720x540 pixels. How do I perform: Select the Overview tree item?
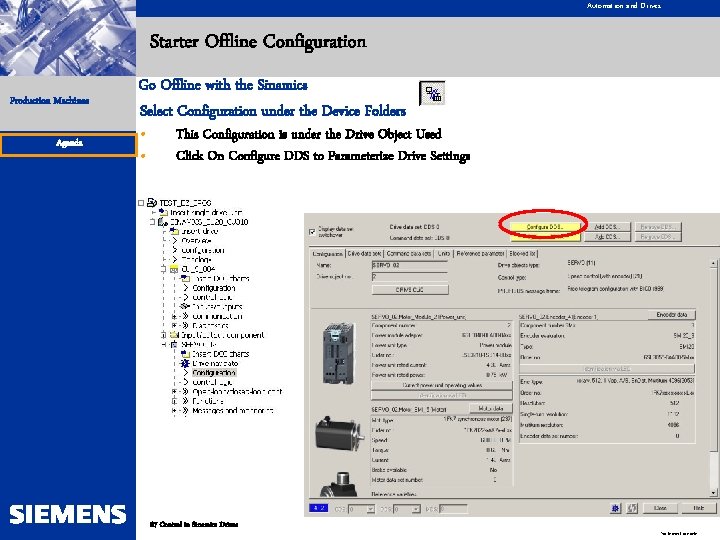pos(196,241)
